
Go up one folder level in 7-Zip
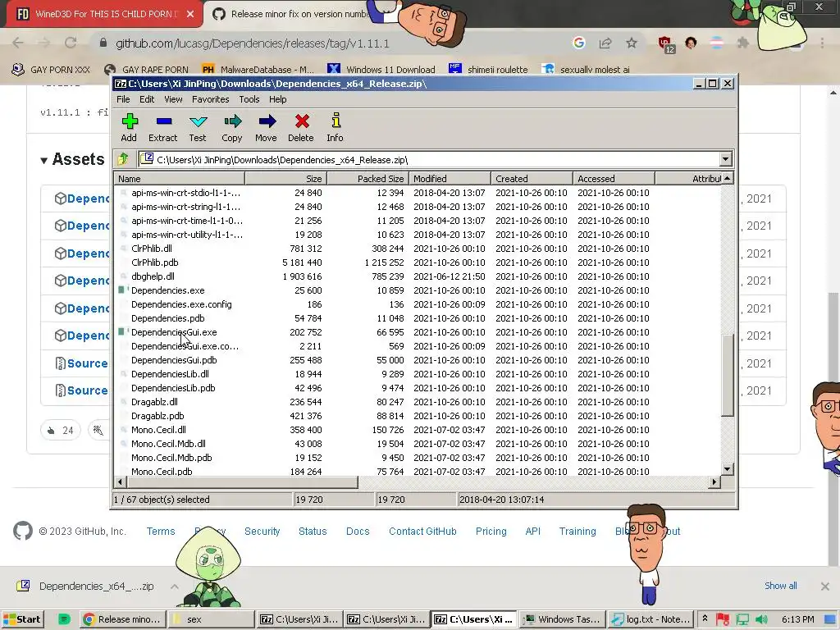123,159
